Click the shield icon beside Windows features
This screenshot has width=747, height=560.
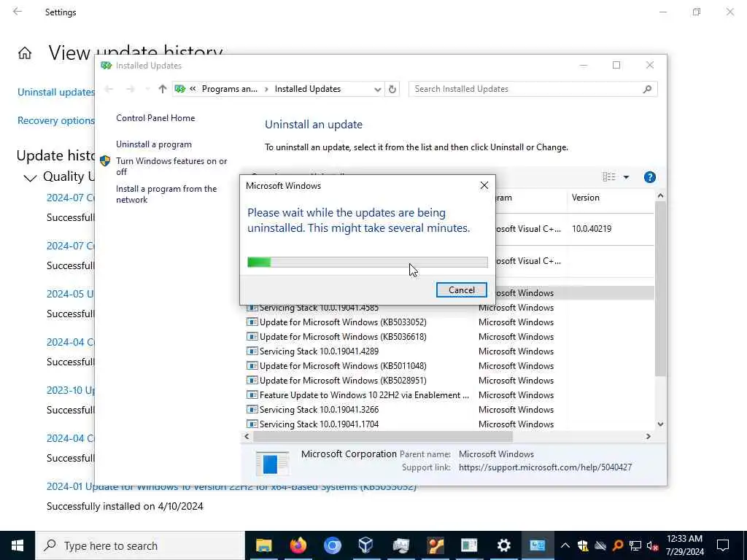click(105, 161)
